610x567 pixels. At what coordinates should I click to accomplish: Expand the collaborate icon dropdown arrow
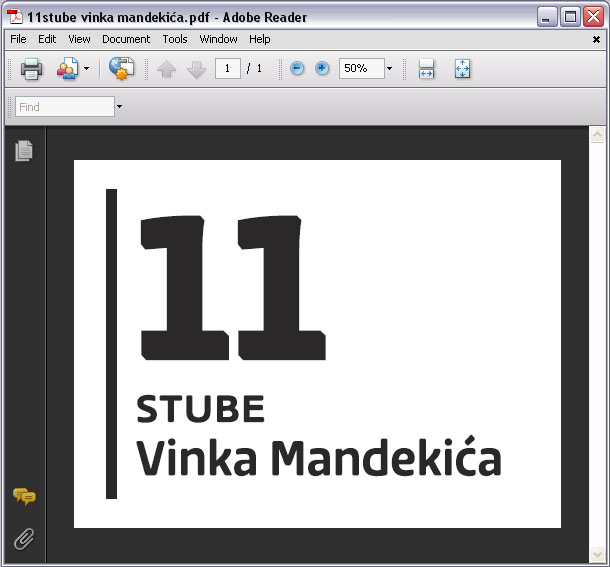point(86,68)
